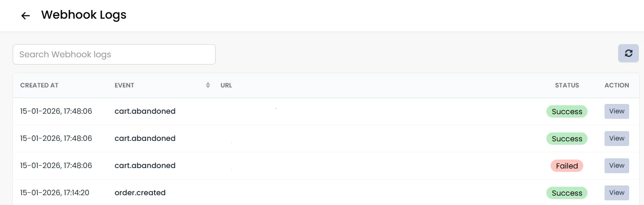Click the back arrow beside Webhook Logs

(25, 16)
